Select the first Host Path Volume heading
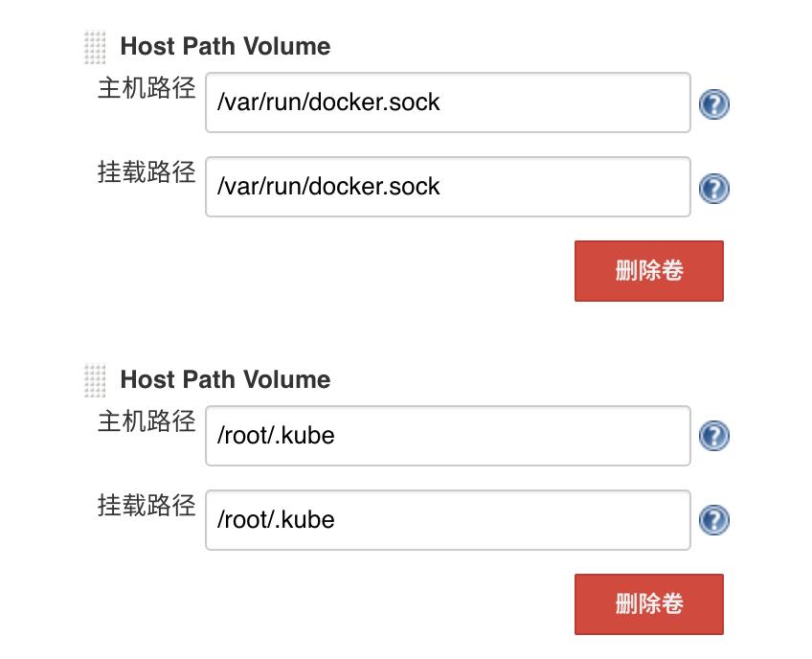 225,46
